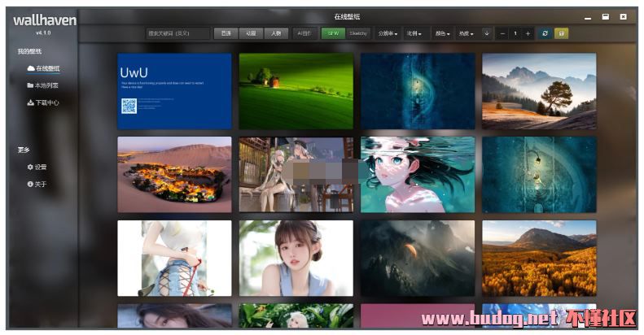Toggle the green SFW purity filter
This screenshot has height=335, width=644.
click(333, 33)
